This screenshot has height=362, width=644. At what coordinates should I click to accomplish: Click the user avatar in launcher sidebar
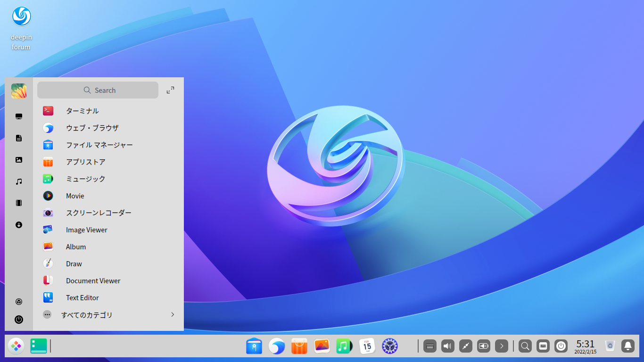[19, 91]
